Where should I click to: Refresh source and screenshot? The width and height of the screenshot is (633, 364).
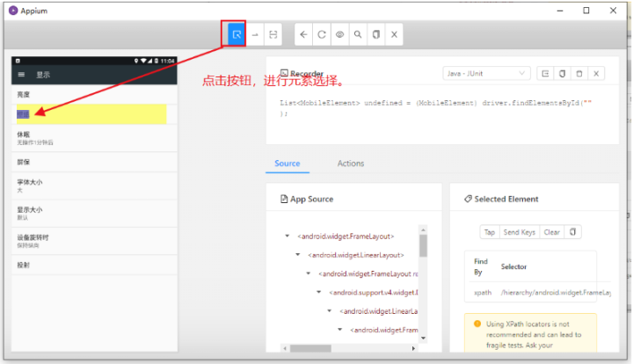(322, 34)
